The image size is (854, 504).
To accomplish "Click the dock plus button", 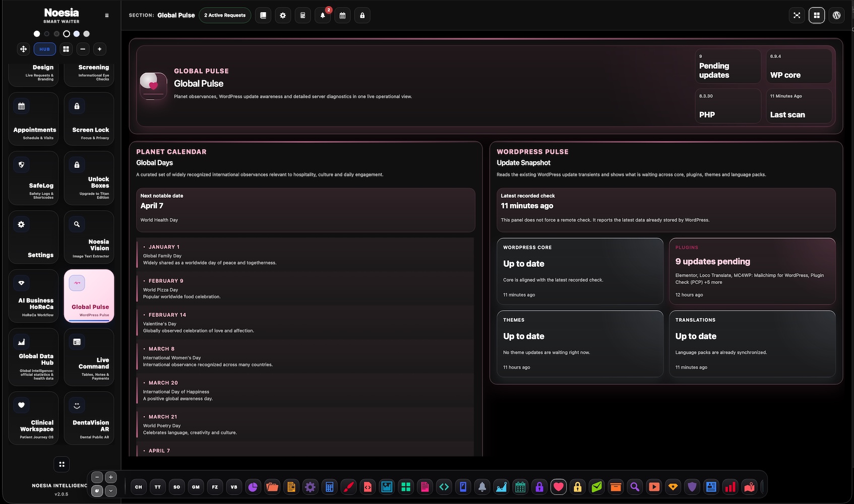I will point(111,477).
